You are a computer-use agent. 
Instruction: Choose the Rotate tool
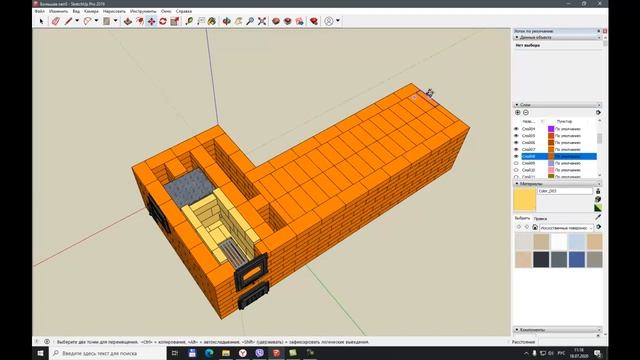coord(163,21)
